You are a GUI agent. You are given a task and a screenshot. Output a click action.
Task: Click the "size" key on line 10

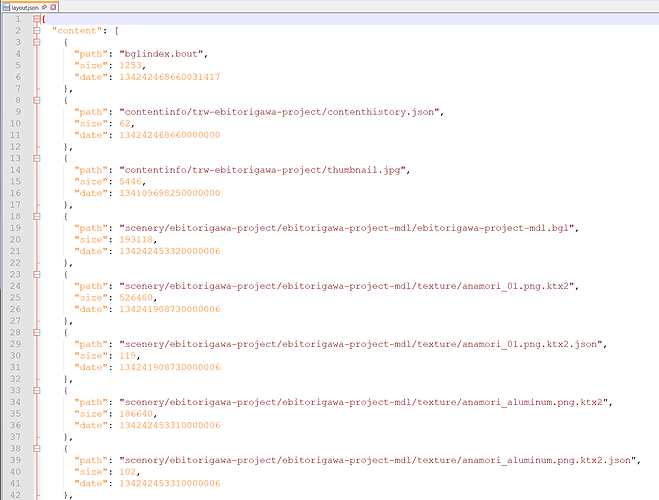[91, 123]
